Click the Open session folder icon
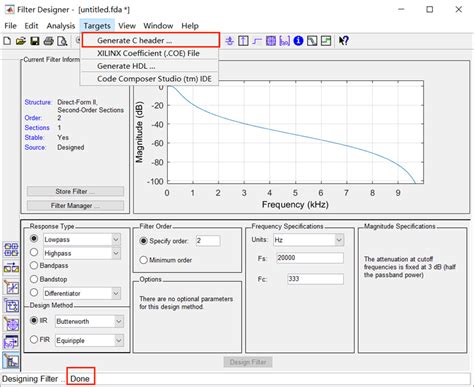The height and width of the screenshot is (387, 474). coord(21,41)
